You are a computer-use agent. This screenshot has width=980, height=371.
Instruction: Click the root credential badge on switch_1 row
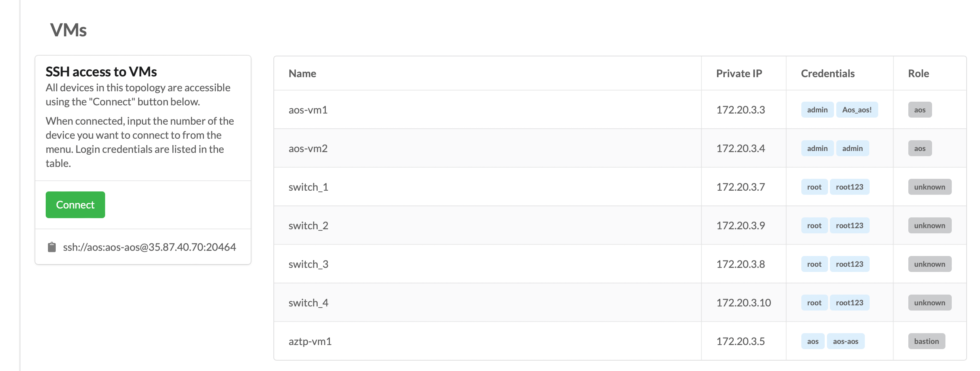tap(814, 187)
